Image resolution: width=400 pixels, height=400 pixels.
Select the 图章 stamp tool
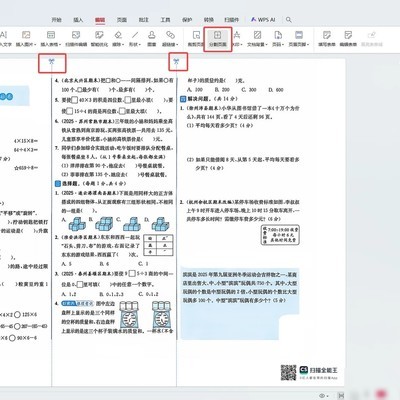(x=152, y=39)
